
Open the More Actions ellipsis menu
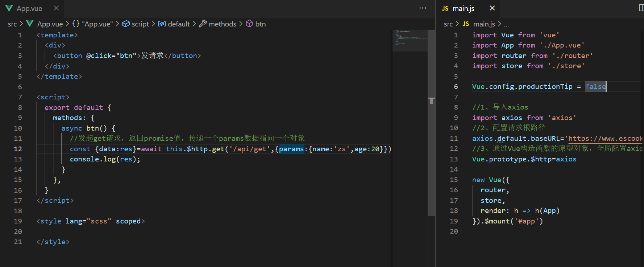423,8
